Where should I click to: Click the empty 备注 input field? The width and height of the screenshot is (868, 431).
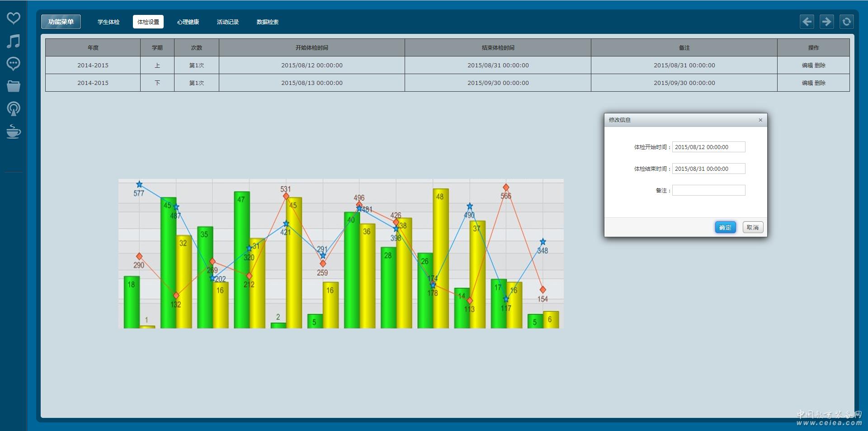click(708, 190)
